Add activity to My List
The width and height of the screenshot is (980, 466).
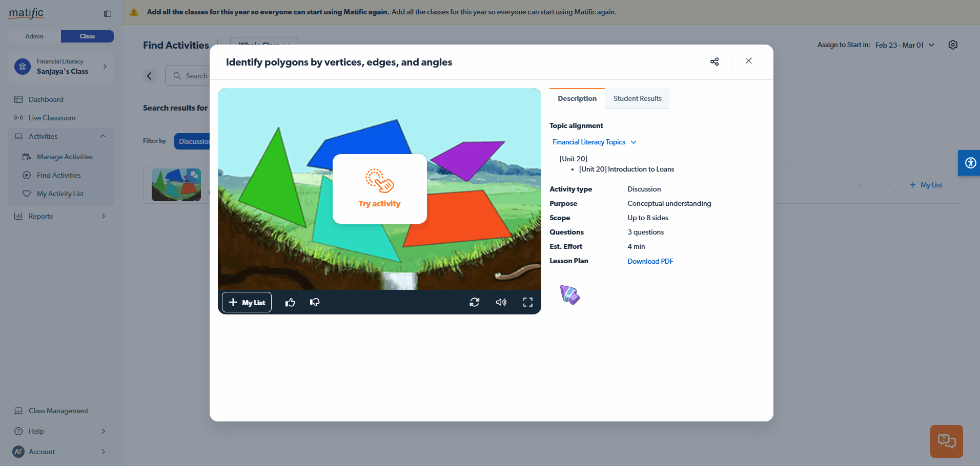pyautogui.click(x=247, y=303)
